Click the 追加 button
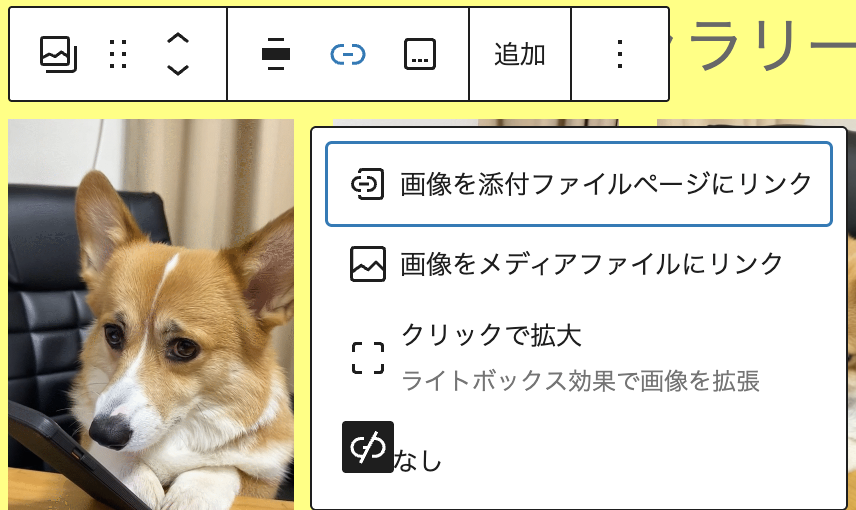Viewport: 856px width, 510px height. tap(520, 54)
